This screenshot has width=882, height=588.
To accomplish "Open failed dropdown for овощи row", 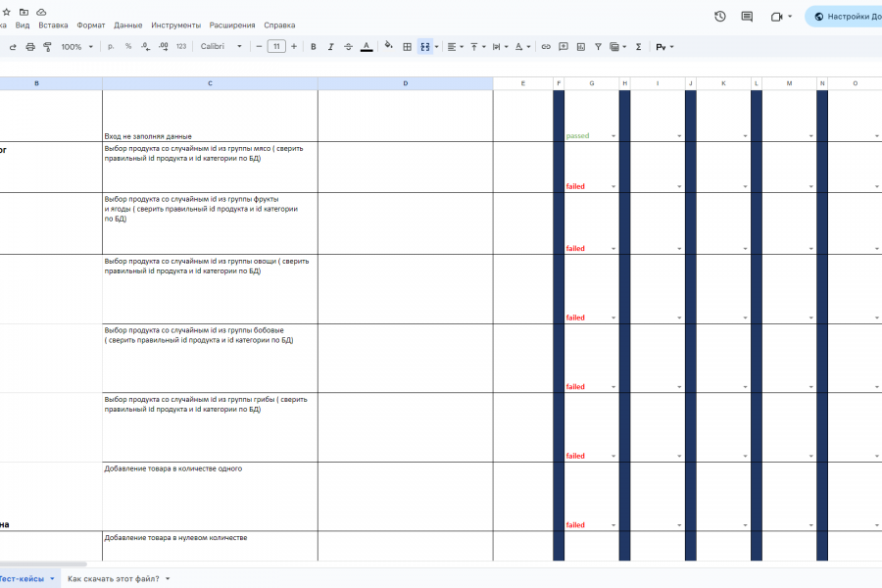I will [613, 318].
